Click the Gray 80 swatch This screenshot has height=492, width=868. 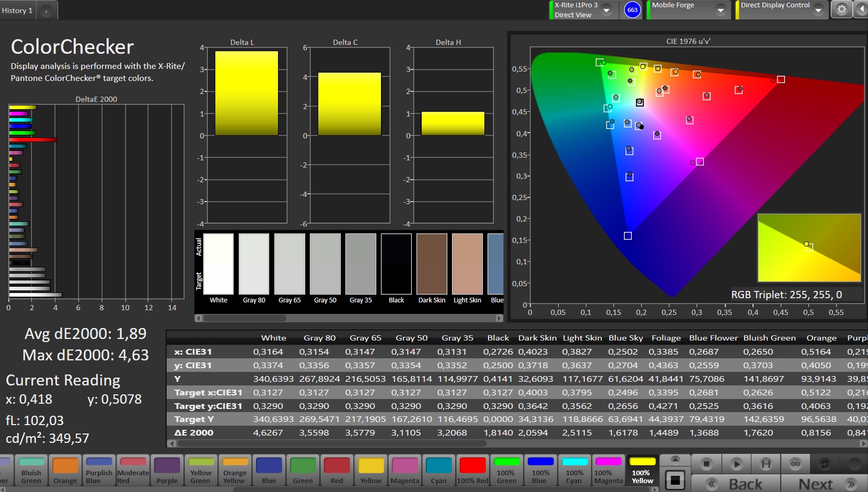tap(253, 264)
